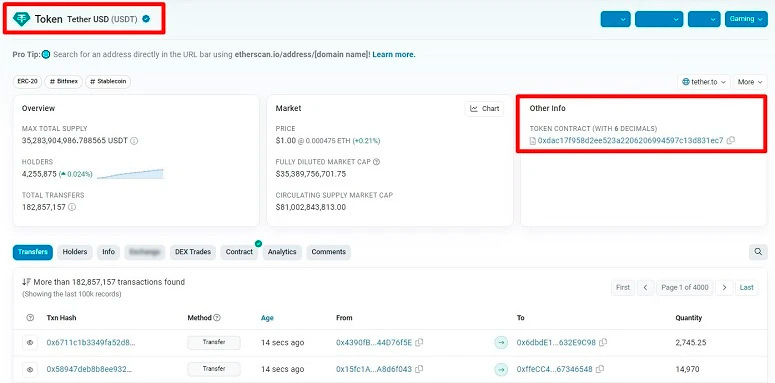775x383 pixels.
Task: Open To address 0x6dbdE1...632E9C98
Action: pyautogui.click(x=556, y=342)
